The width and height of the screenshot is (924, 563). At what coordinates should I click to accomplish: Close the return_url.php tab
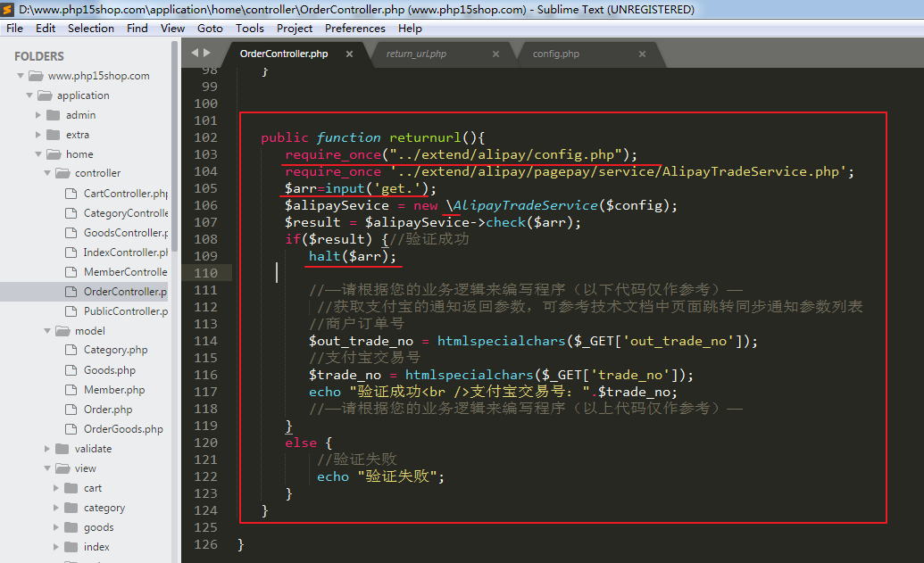coord(496,54)
